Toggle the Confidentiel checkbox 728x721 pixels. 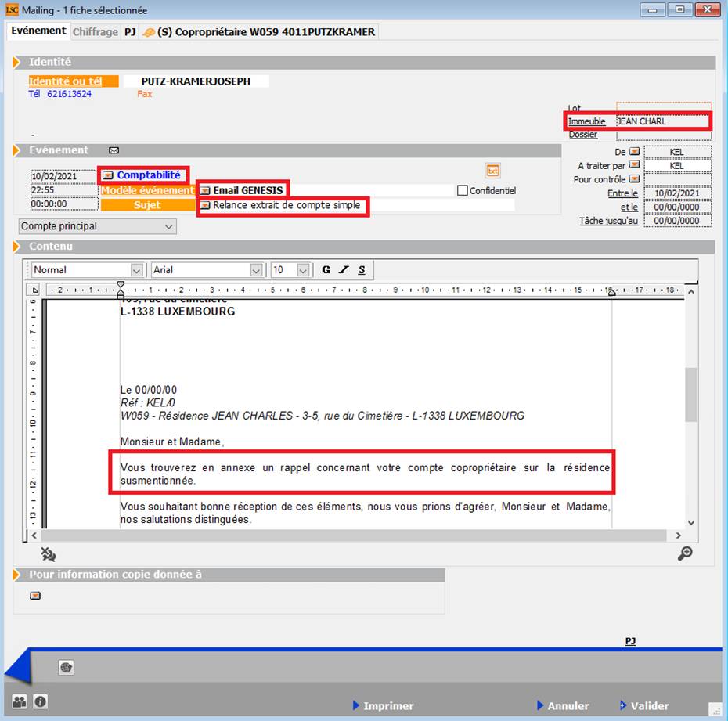tap(463, 190)
